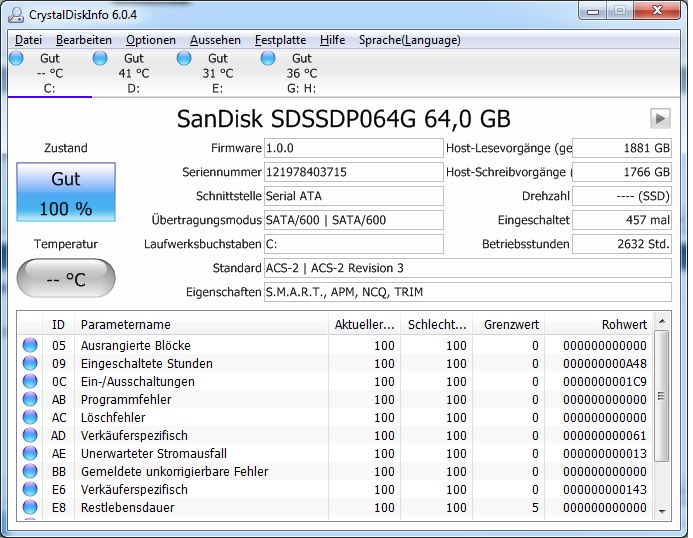
Task: Click status icon of AD Verkäuferspezifisch row
Action: click(30, 435)
